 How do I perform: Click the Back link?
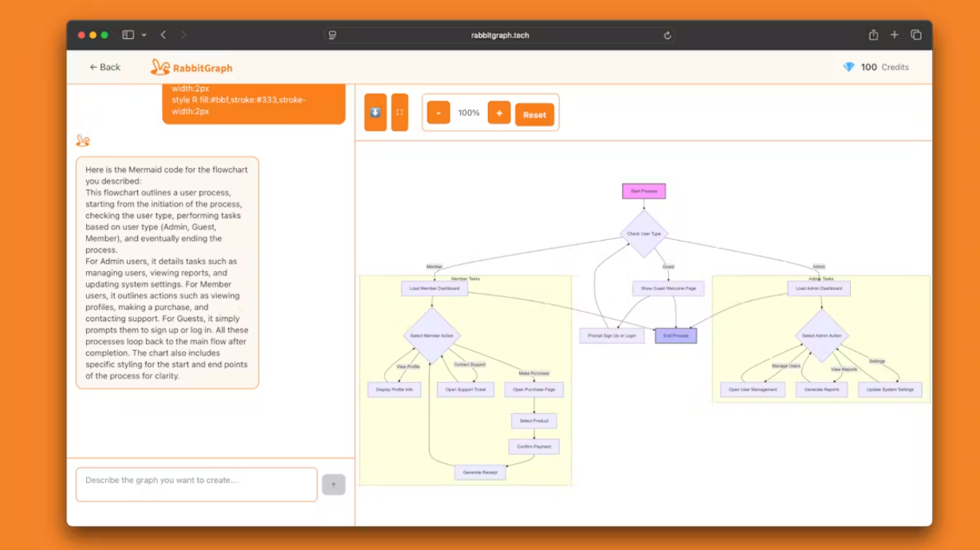[104, 68]
